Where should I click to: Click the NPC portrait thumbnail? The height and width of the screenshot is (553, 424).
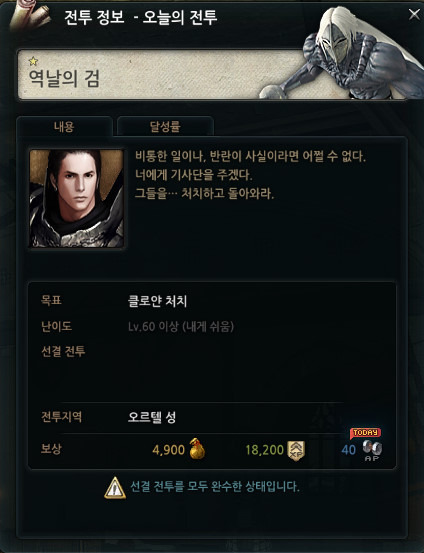click(x=76, y=199)
